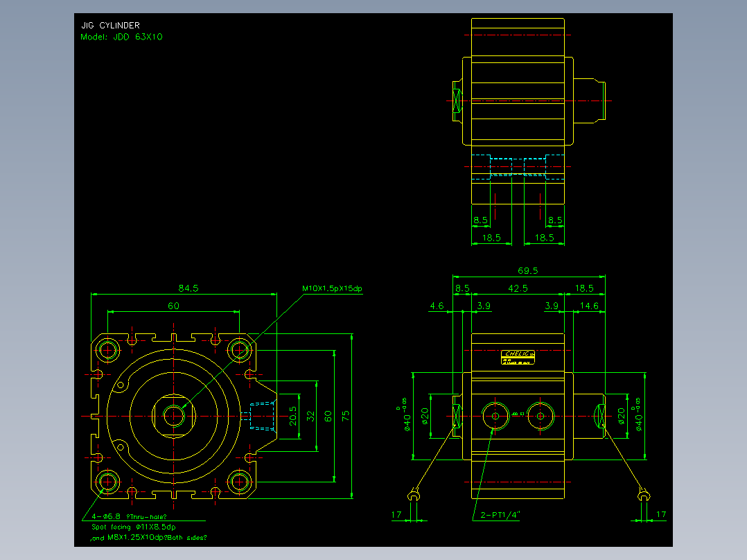Select the 14.6 dimension text
747x560 pixels.
click(589, 306)
